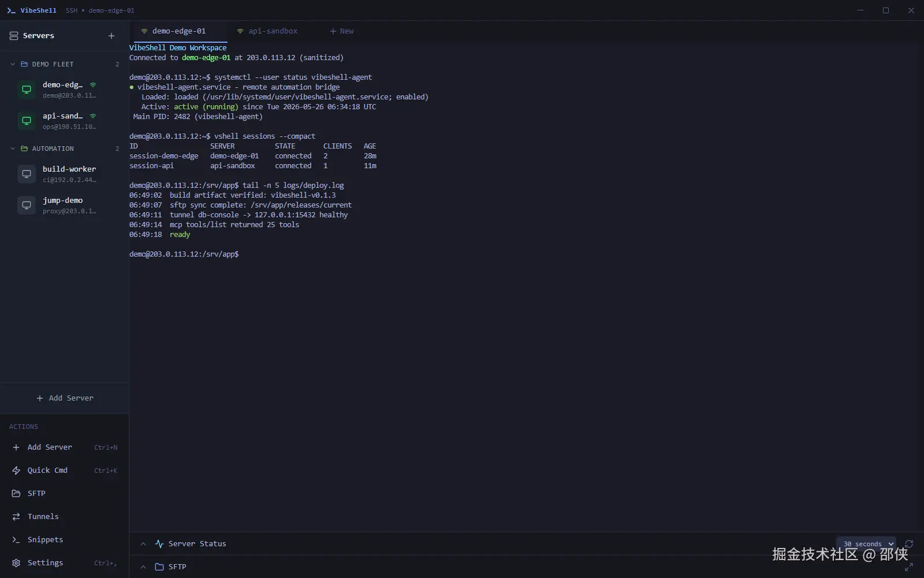Maximize the VibeShell window
Viewport: 924px width, 578px height.
point(886,10)
